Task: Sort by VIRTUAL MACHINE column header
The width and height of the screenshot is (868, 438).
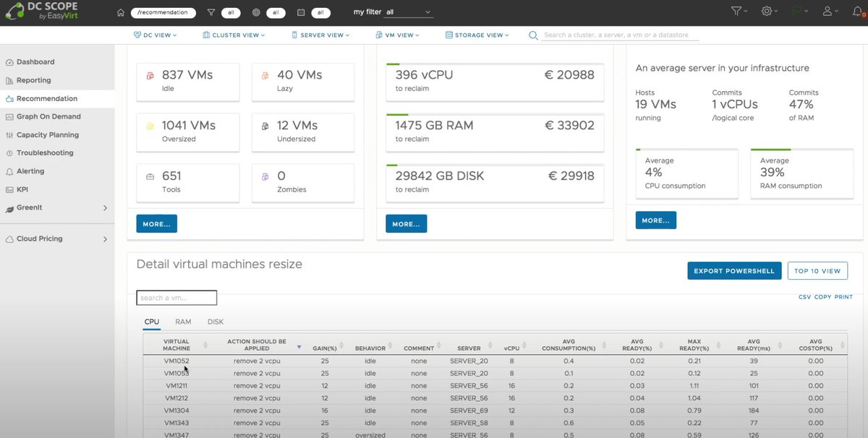Action: (176, 345)
